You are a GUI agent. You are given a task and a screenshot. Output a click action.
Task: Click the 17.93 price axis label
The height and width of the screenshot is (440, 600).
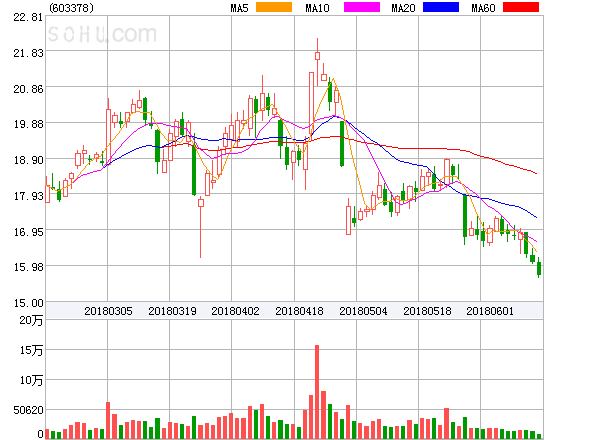[28, 196]
